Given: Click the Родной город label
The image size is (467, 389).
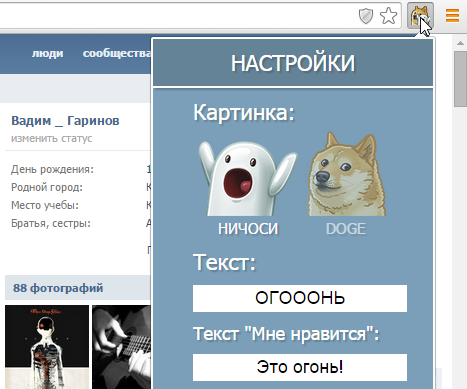Looking at the screenshot, I should pyautogui.click(x=47, y=187).
